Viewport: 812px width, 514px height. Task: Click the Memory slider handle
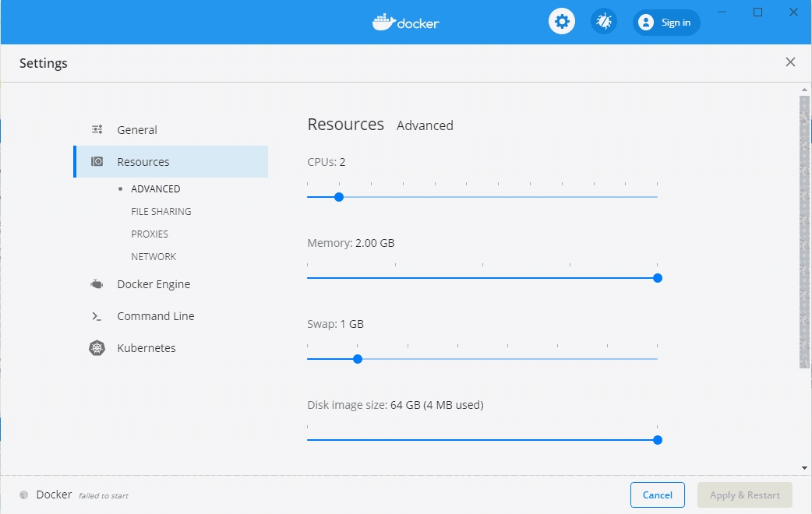point(657,277)
